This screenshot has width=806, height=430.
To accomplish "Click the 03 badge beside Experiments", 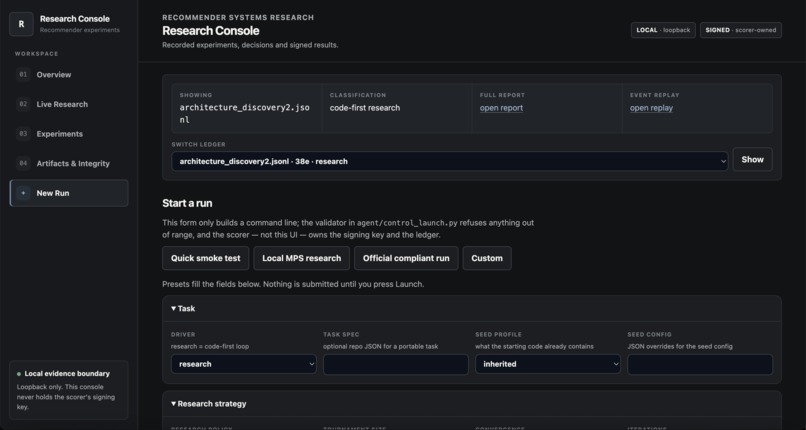I will (x=23, y=134).
